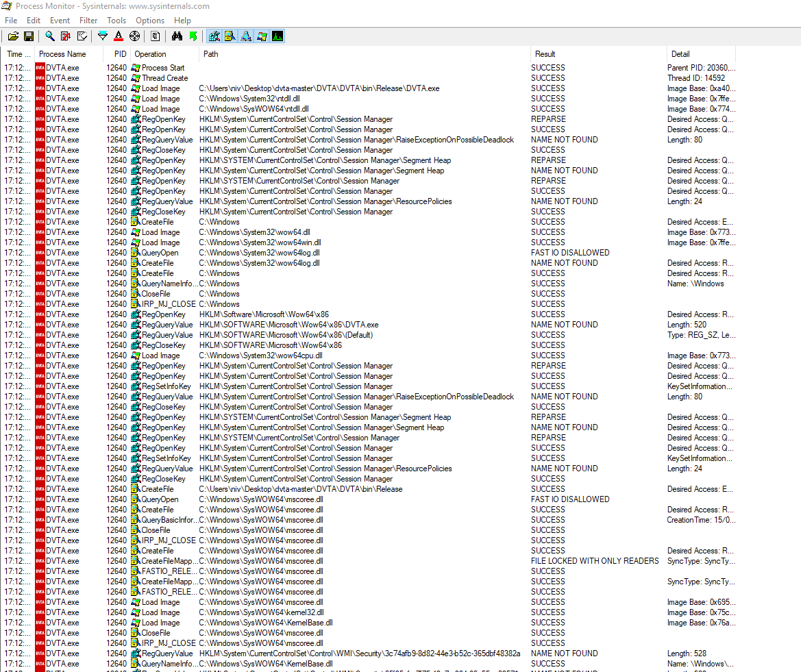
Task: Click the DVTA.exe icon in the Thread Create row
Action: click(40, 78)
